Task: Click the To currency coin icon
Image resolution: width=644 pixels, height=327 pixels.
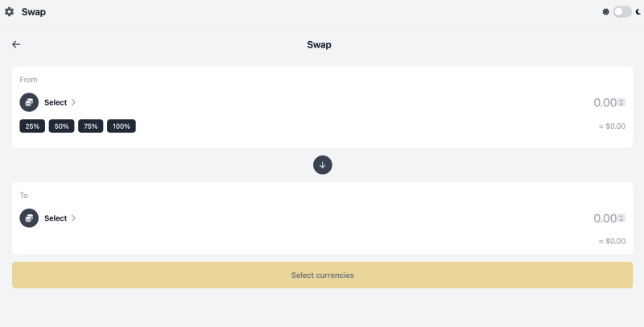Action: point(29,217)
